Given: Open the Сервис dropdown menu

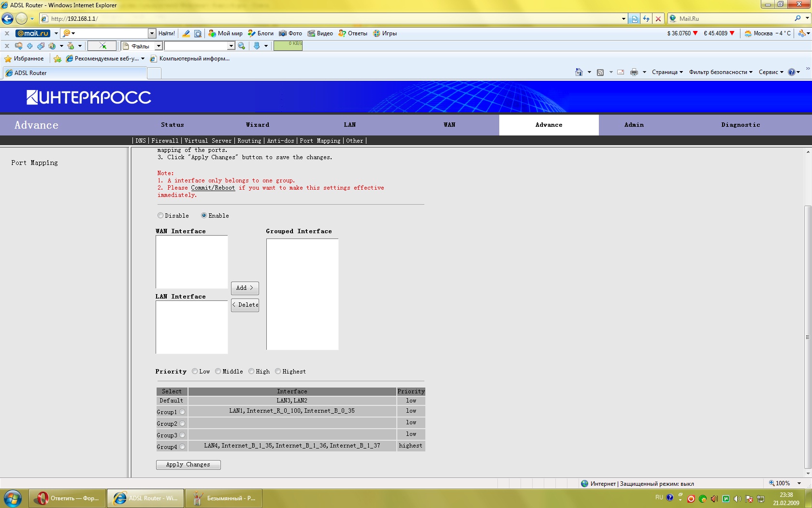Looking at the screenshot, I should [x=771, y=72].
